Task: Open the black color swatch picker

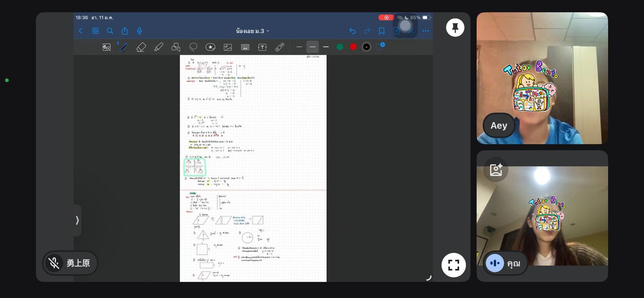Action: click(366, 47)
